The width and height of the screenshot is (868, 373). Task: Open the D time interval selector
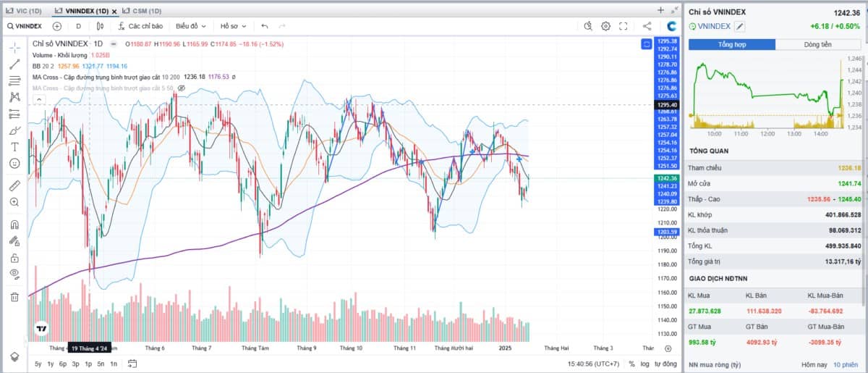coord(78,26)
